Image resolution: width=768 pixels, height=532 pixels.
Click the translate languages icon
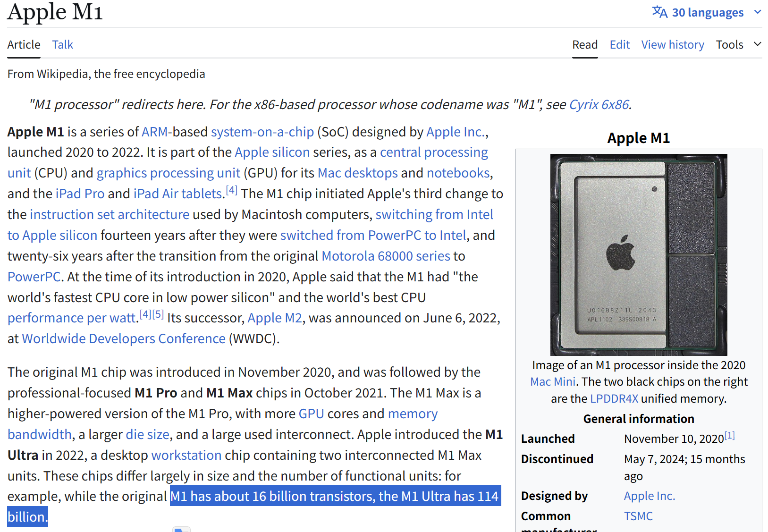[659, 12]
